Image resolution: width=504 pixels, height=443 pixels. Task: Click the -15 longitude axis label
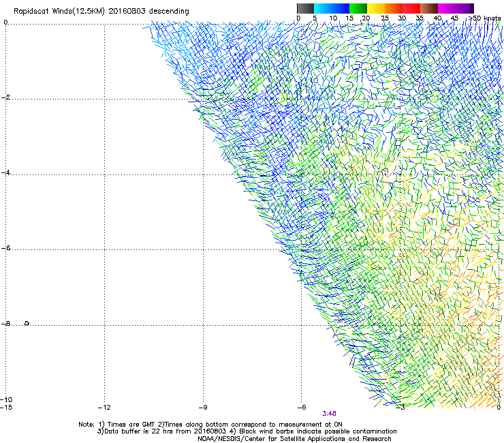[6, 408]
